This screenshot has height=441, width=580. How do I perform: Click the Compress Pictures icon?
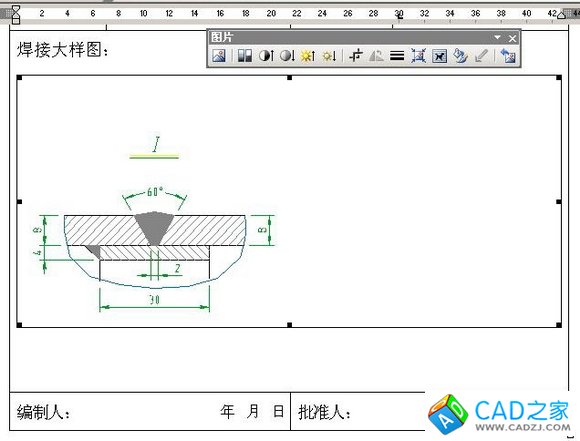(418, 56)
